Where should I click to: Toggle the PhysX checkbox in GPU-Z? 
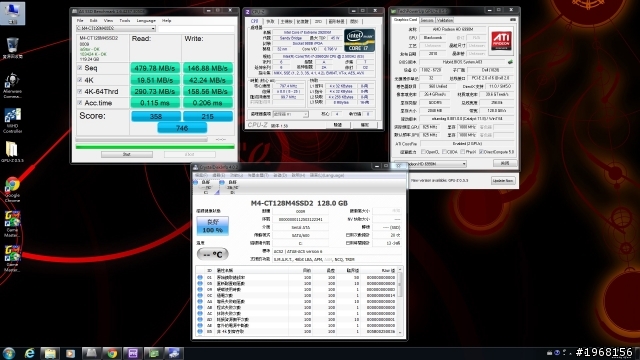coord(462,152)
